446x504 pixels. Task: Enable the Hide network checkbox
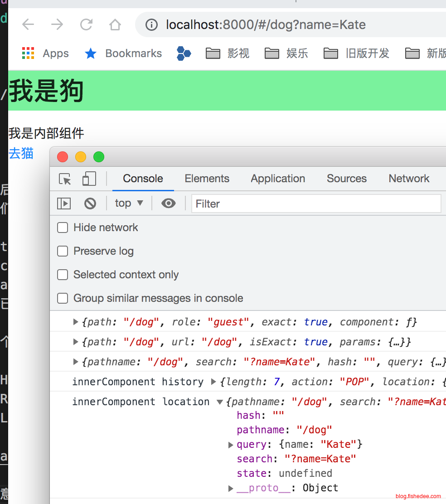[x=63, y=228]
